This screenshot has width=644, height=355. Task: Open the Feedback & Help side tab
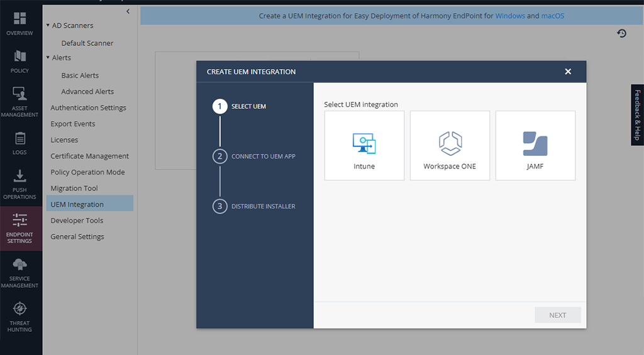pos(638,115)
